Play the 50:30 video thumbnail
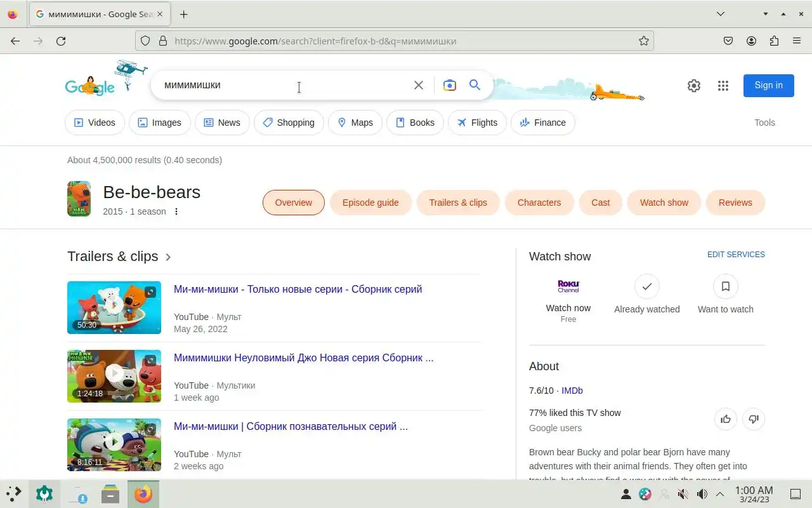 114,307
